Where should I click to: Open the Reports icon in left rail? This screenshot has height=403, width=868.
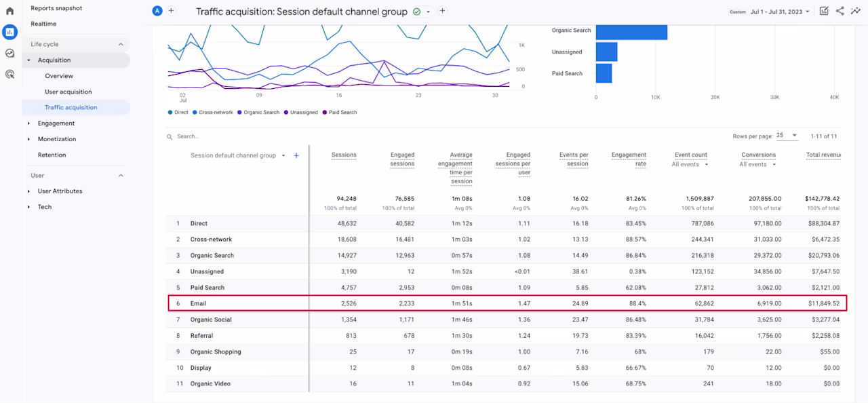point(9,32)
